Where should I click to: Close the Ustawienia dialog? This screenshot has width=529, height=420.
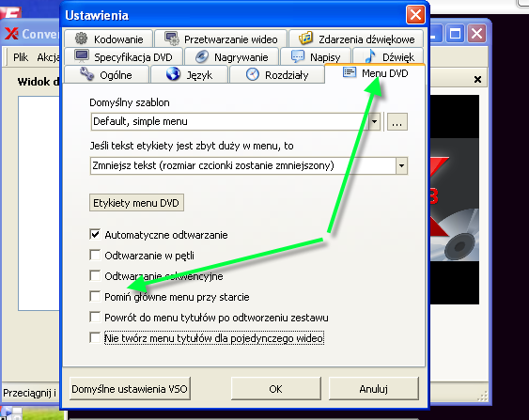pos(415,15)
